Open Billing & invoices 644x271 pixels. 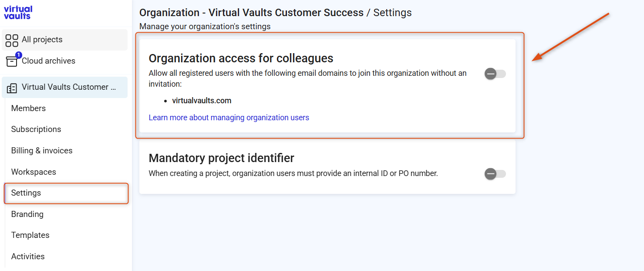[42, 150]
